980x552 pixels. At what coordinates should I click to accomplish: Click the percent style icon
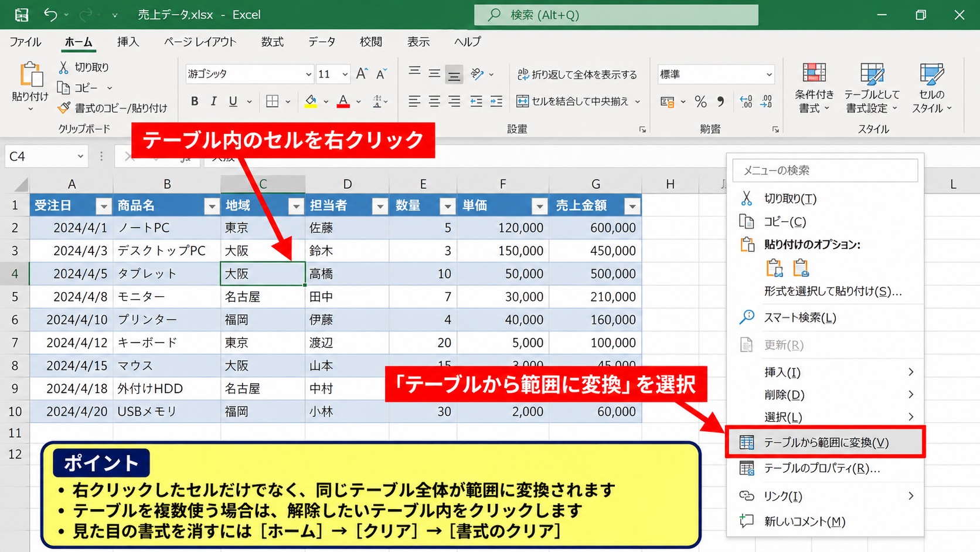[x=700, y=101]
